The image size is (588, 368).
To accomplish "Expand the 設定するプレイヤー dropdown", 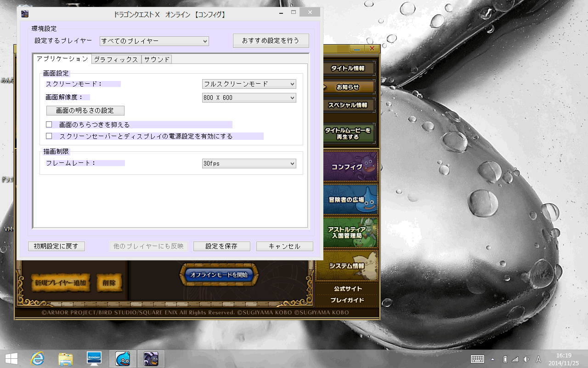I will (154, 41).
